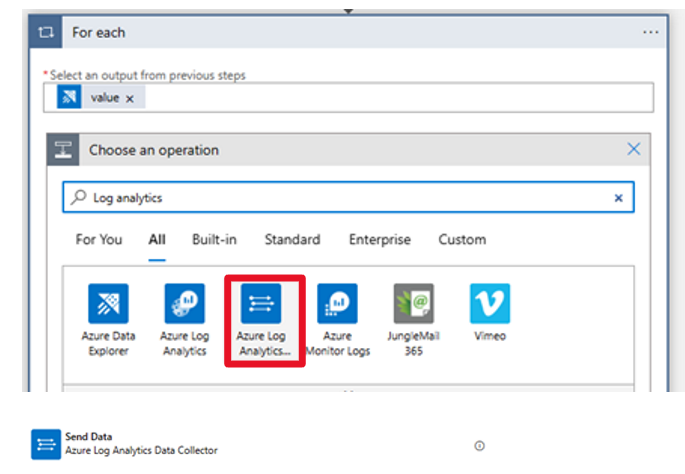
Task: Click the Choose an operation header icon
Action: click(63, 150)
